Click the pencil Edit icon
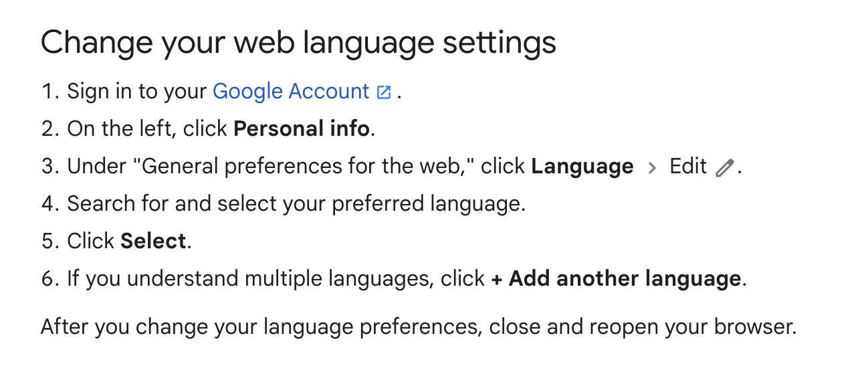This screenshot has height=368, width=868. click(724, 167)
